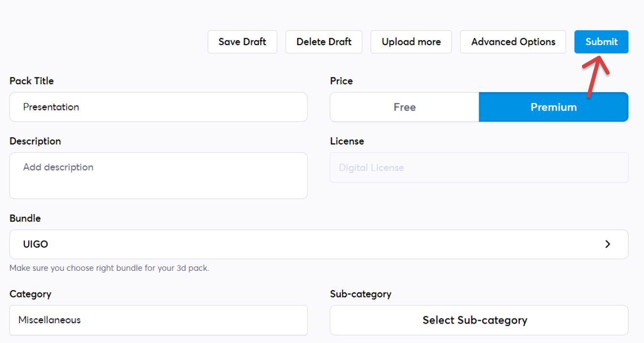
Task: Open the Digital License field
Action: coord(479,168)
